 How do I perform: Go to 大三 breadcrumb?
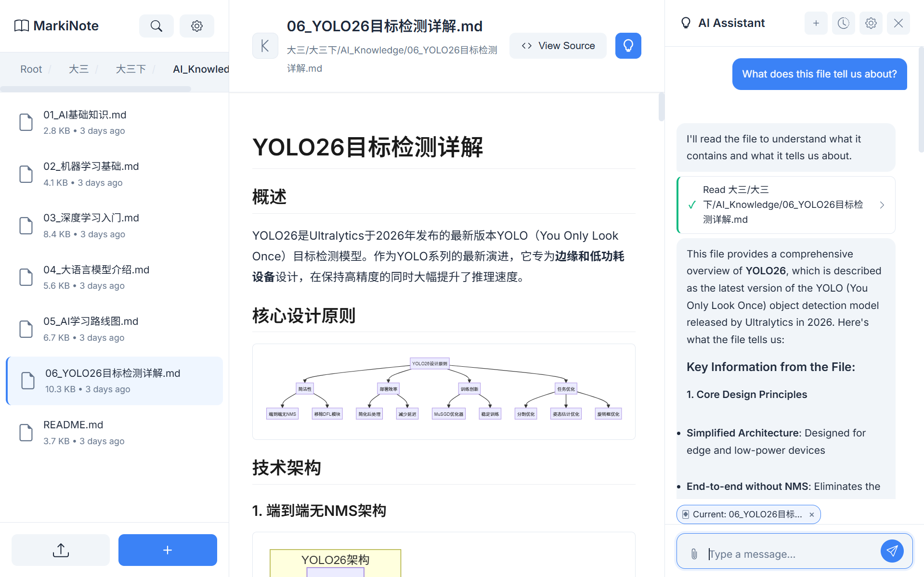(x=78, y=69)
